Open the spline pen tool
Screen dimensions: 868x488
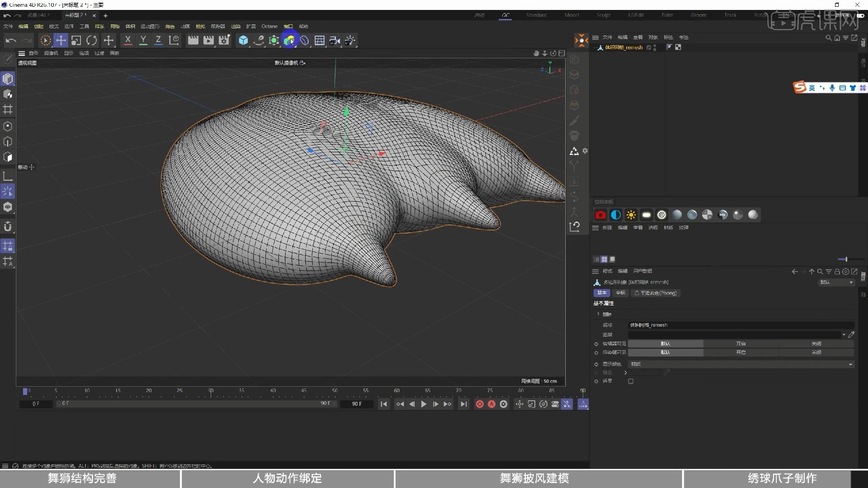259,40
